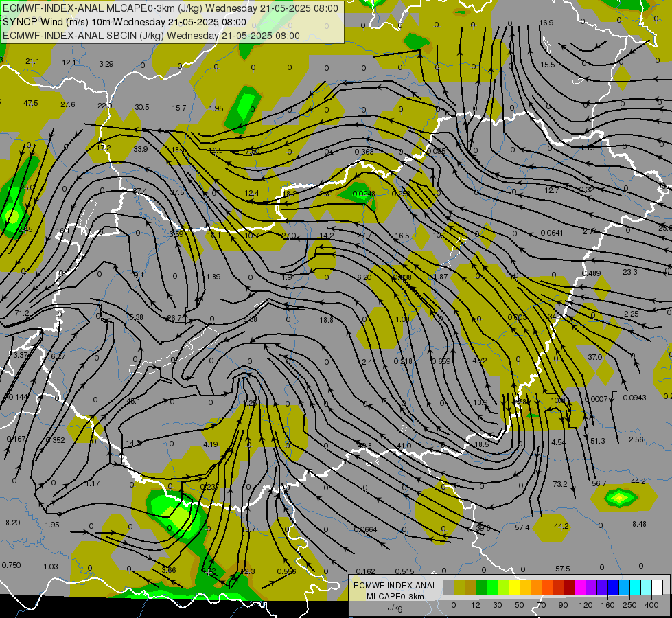Click the map value 5.38
Image resolution: width=672 pixels, height=618 pixels.
pos(137,317)
